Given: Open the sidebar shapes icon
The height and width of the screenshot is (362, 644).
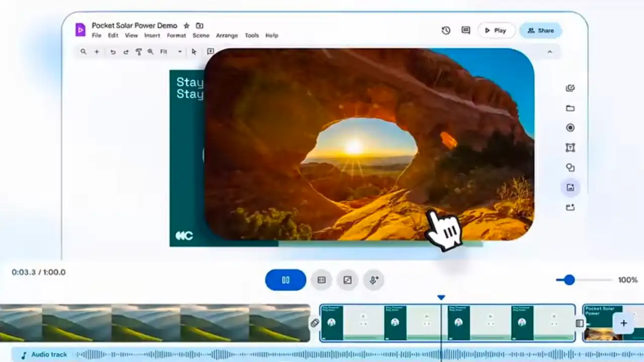Looking at the screenshot, I should (x=570, y=168).
